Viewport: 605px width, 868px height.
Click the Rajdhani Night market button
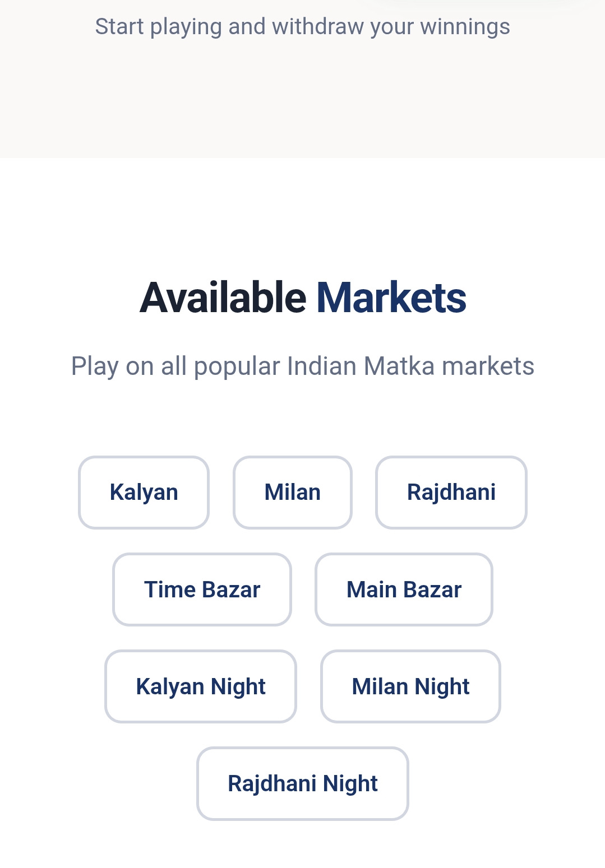[x=302, y=783]
